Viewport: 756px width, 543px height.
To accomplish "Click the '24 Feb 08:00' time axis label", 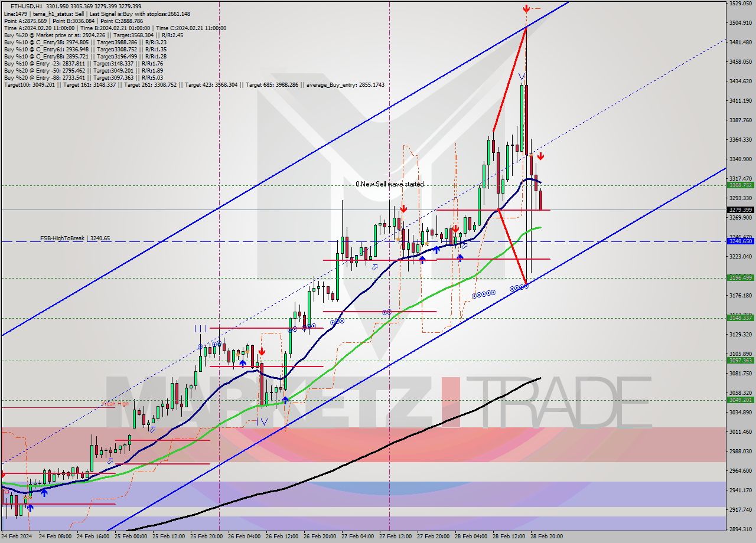I will [x=55, y=537].
